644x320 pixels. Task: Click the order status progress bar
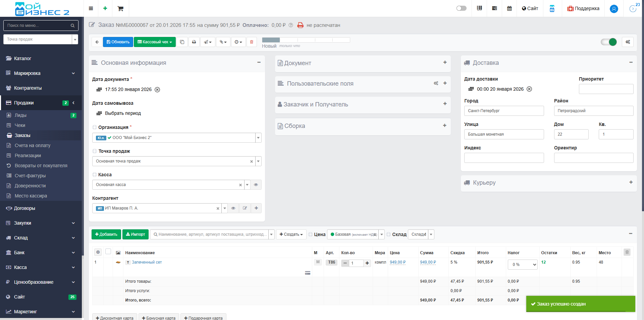coord(306,40)
